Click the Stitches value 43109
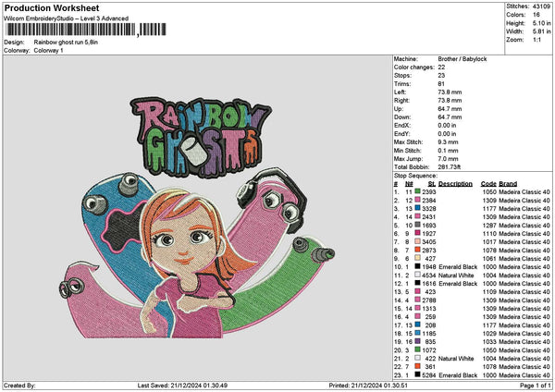This screenshot has height=392, width=555. tap(541, 6)
